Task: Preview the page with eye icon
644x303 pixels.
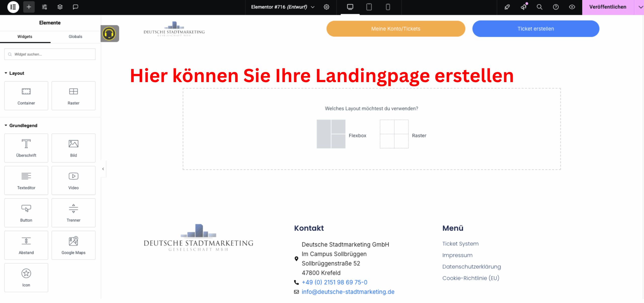Action: 572,7
